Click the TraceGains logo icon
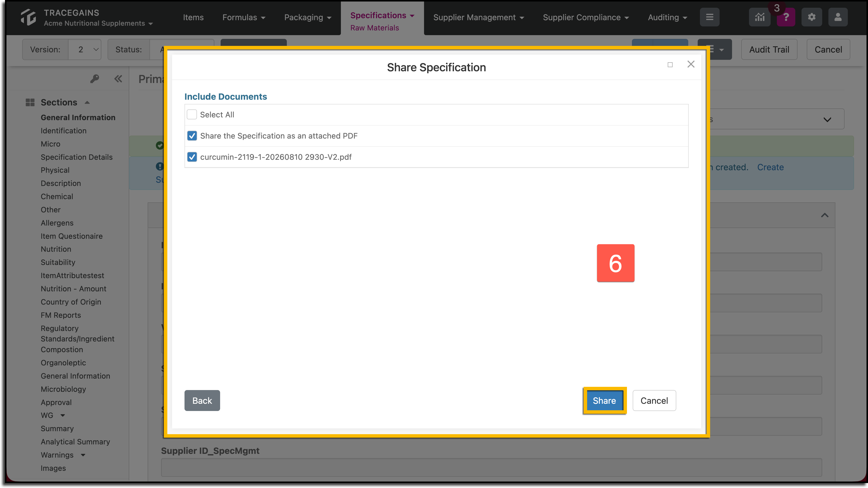The image size is (868, 488). tap(28, 17)
